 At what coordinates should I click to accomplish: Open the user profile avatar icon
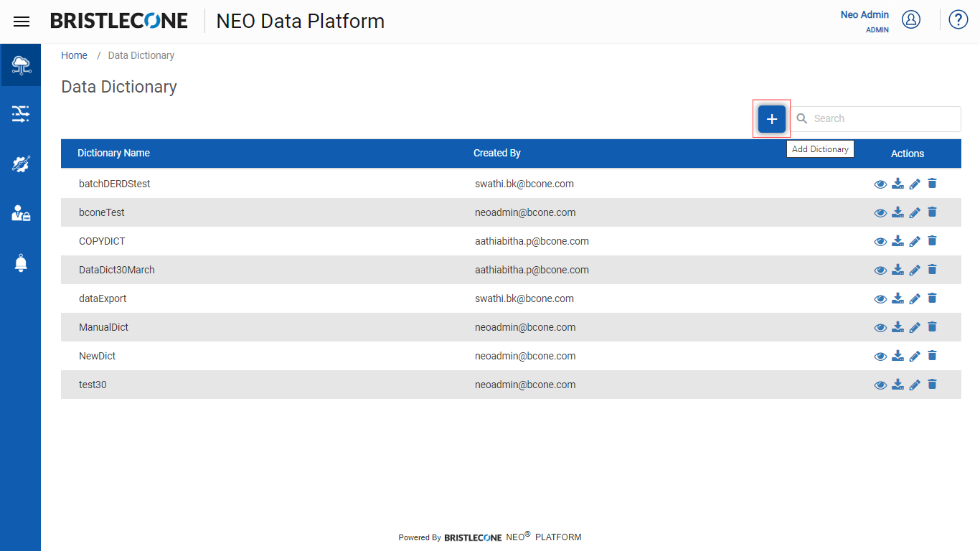coord(911,19)
